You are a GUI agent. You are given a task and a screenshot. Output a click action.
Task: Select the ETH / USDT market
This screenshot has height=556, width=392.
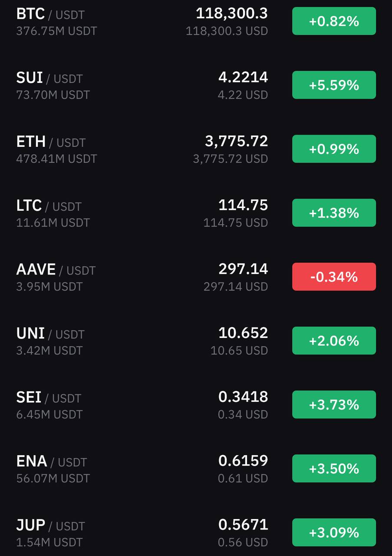point(196,149)
